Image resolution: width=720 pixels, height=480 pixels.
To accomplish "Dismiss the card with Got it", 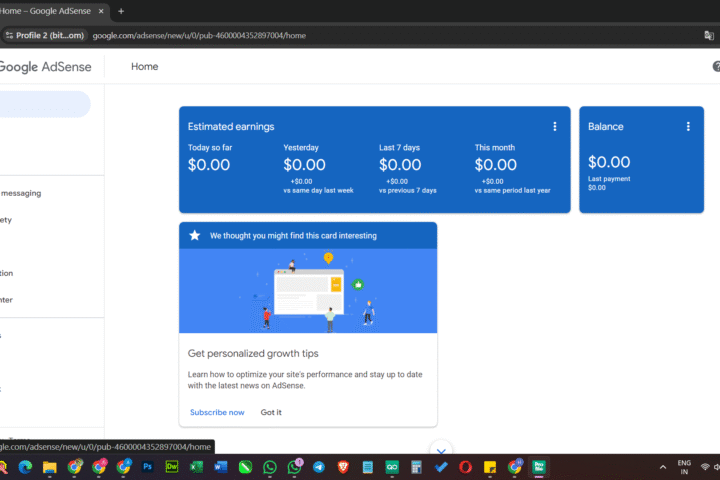I will 271,412.
